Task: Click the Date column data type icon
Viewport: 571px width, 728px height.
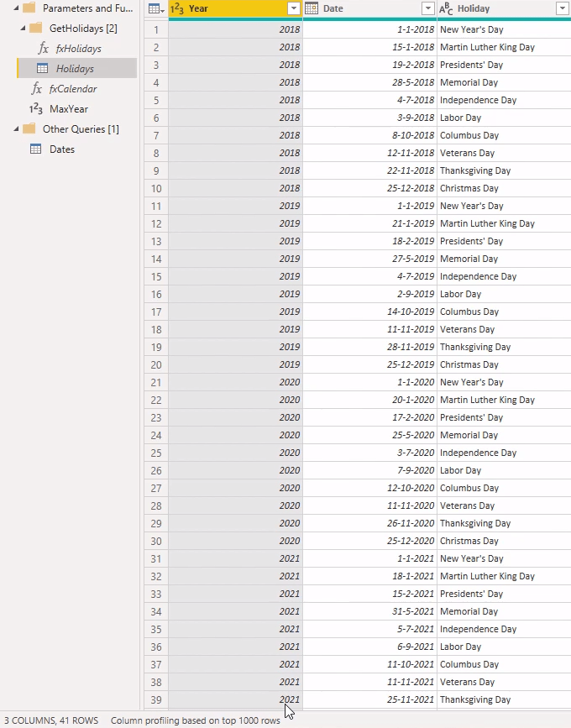Action: click(x=312, y=8)
